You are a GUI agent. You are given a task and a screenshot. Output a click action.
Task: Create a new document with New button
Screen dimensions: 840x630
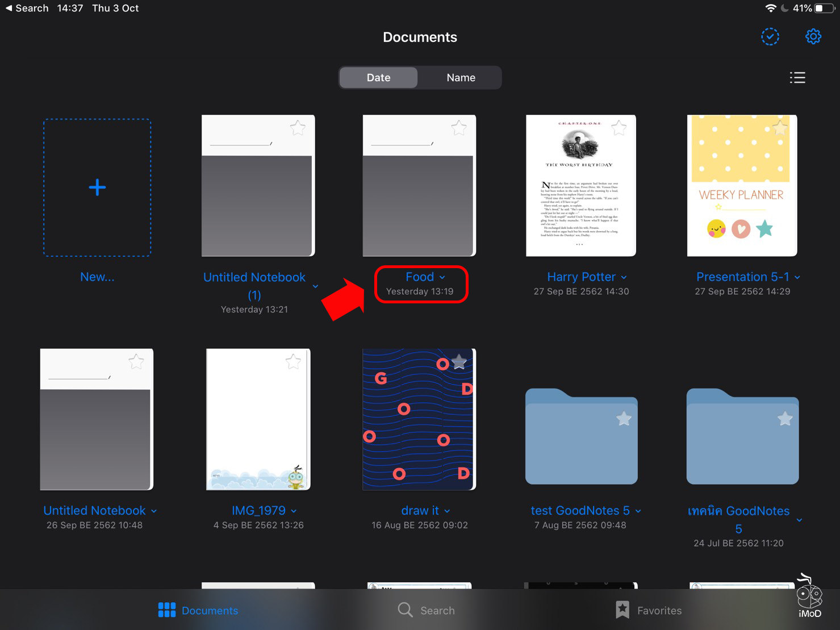click(97, 187)
